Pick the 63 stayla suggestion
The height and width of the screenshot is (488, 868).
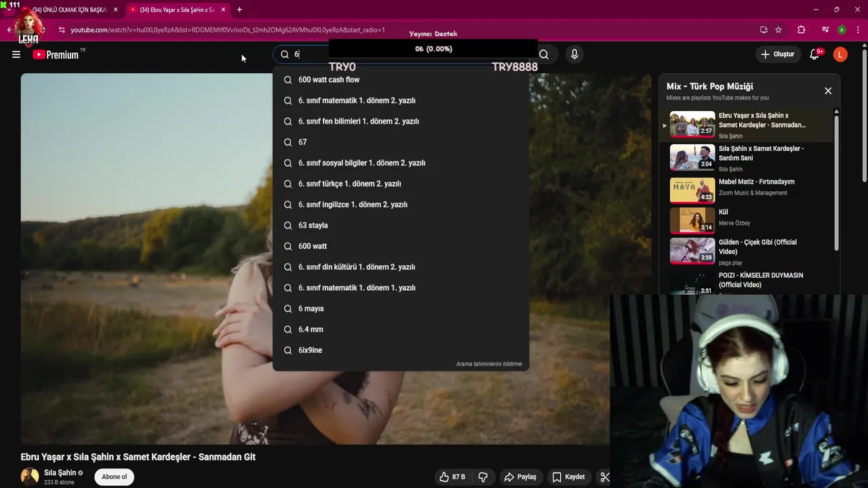pos(401,226)
